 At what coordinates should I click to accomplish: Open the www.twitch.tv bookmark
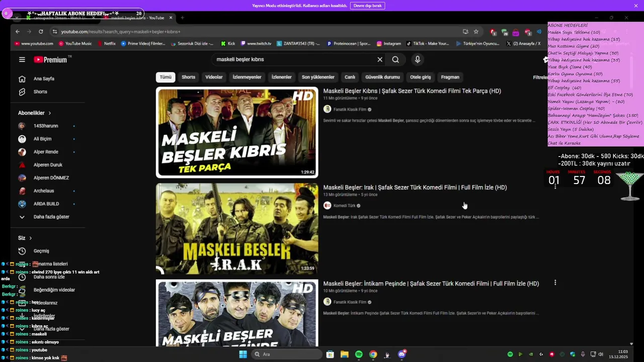tap(256, 44)
